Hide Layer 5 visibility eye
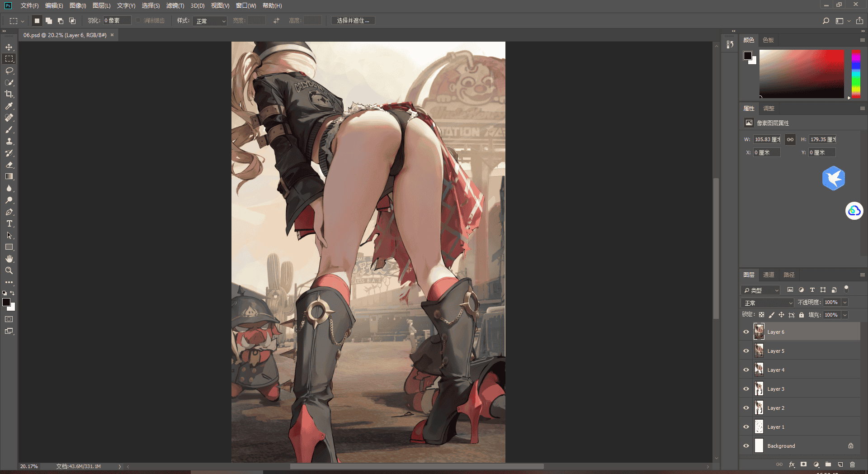The width and height of the screenshot is (868, 474). coord(746,351)
